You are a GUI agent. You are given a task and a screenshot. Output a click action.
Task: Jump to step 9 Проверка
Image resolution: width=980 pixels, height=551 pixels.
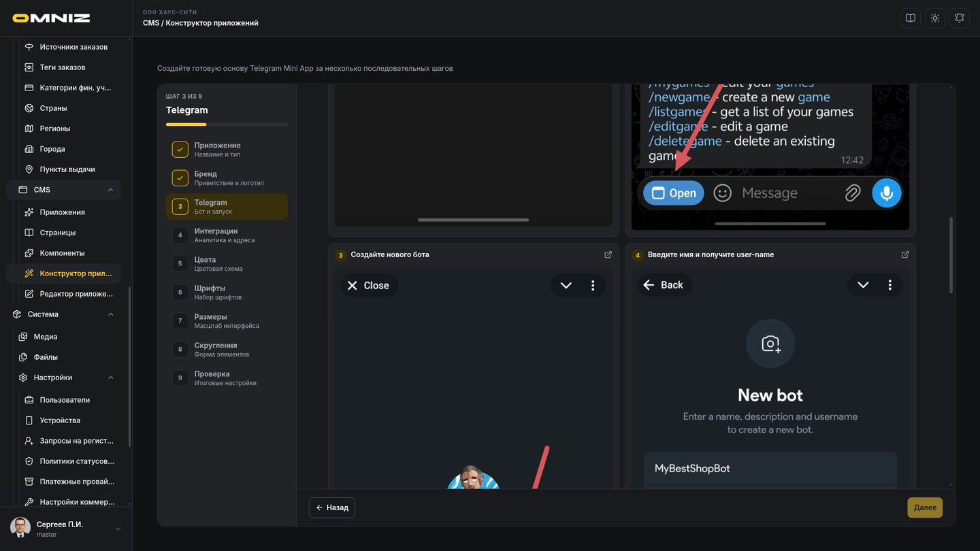coord(227,378)
